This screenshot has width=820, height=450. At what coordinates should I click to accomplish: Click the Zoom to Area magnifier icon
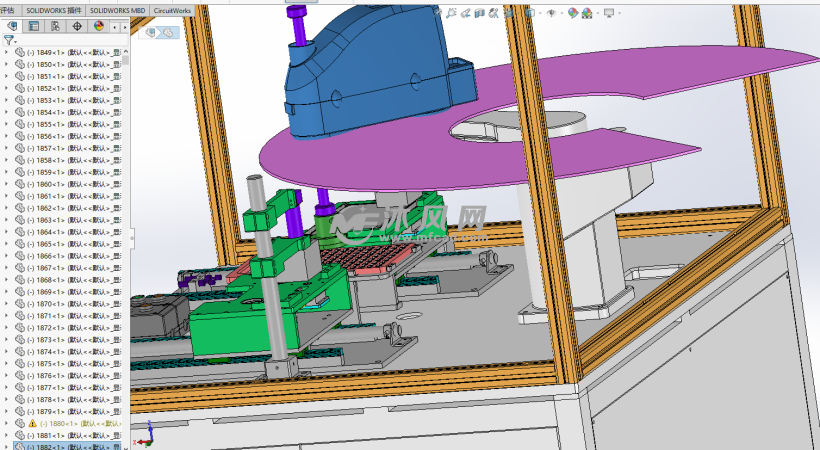pos(454,13)
